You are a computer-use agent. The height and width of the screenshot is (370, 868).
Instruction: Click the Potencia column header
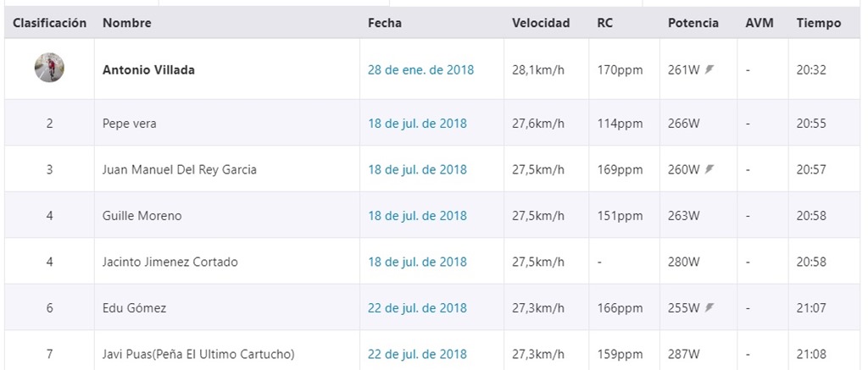pyautogui.click(x=693, y=23)
